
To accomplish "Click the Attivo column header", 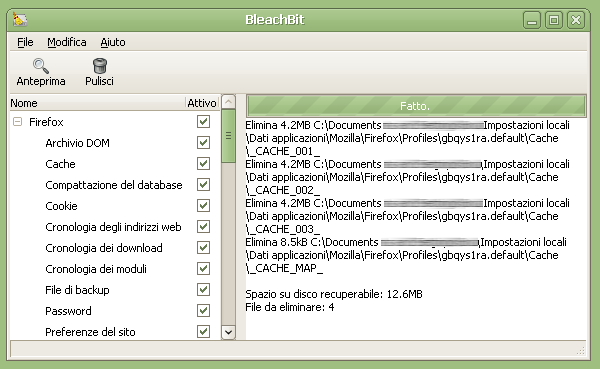I will 202,103.
